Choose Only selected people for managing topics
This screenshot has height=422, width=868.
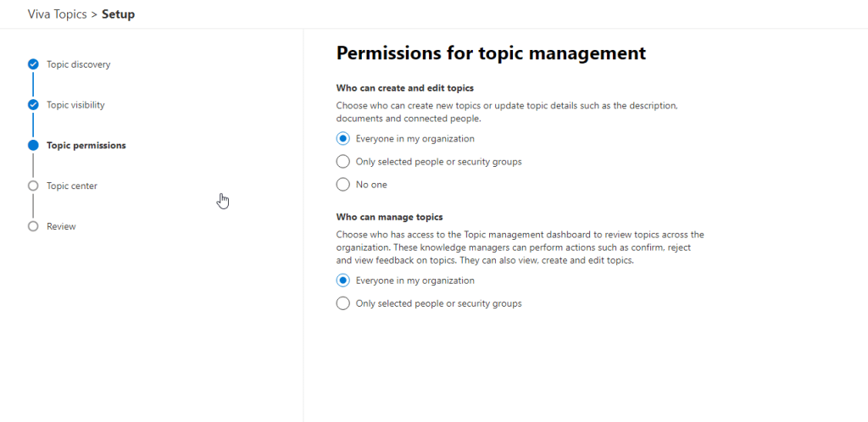pos(343,303)
